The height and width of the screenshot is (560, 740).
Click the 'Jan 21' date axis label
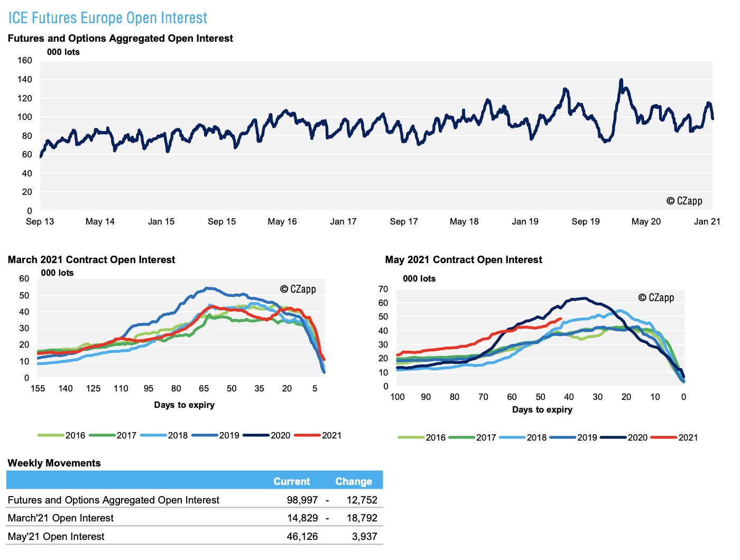707,221
